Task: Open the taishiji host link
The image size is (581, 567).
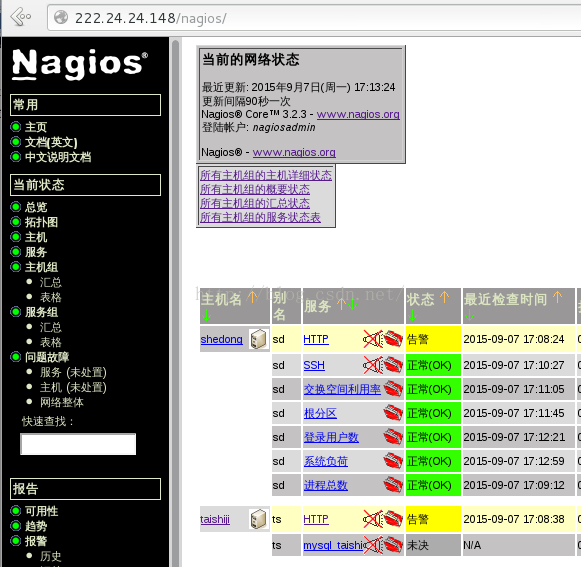Action: tap(215, 519)
